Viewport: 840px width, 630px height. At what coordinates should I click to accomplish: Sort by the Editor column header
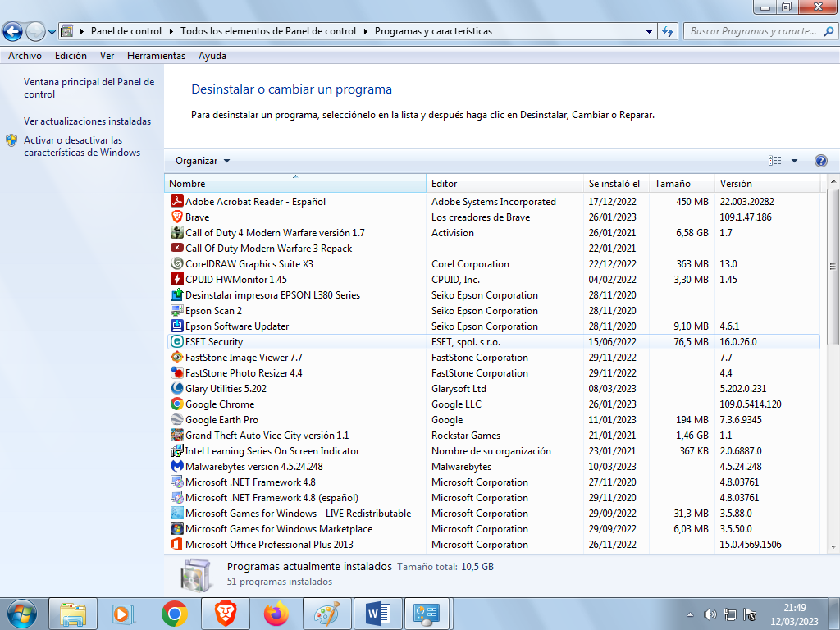(504, 183)
